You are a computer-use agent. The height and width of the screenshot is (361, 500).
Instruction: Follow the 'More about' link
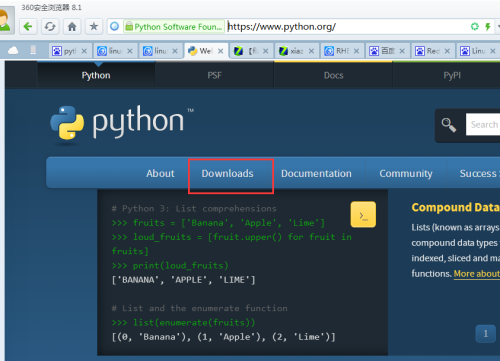(x=477, y=274)
